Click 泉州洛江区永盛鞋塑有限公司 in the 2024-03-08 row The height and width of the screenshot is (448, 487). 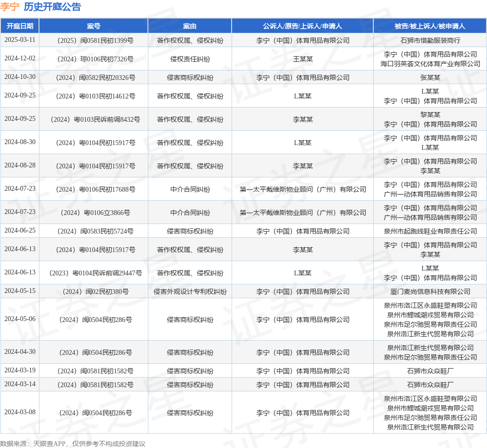click(430, 399)
